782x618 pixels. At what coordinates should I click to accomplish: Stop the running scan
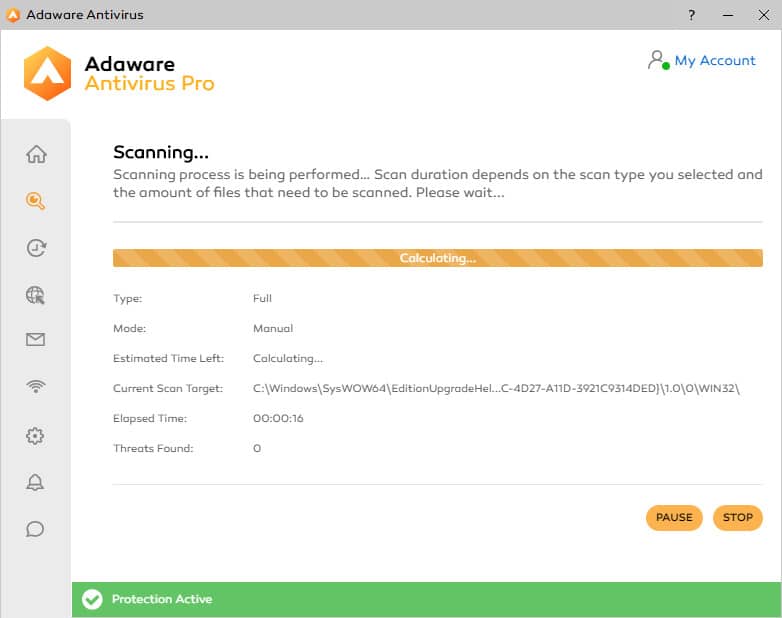(738, 517)
